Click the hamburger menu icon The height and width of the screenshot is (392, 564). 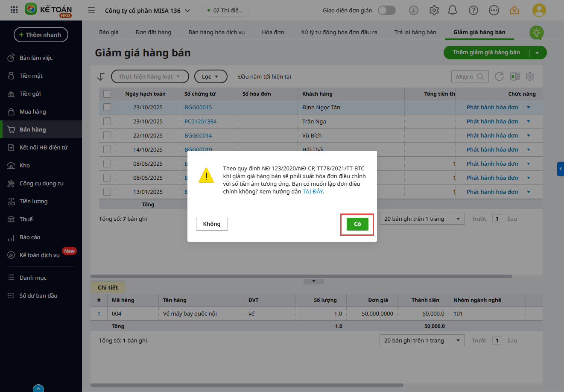pyautogui.click(x=91, y=10)
